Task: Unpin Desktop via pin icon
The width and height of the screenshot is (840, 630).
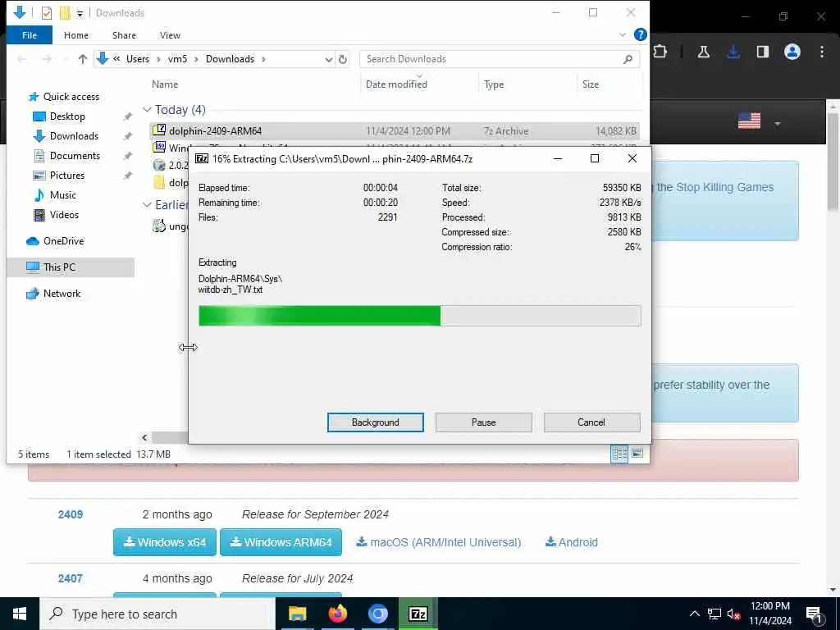Action: coord(127,116)
